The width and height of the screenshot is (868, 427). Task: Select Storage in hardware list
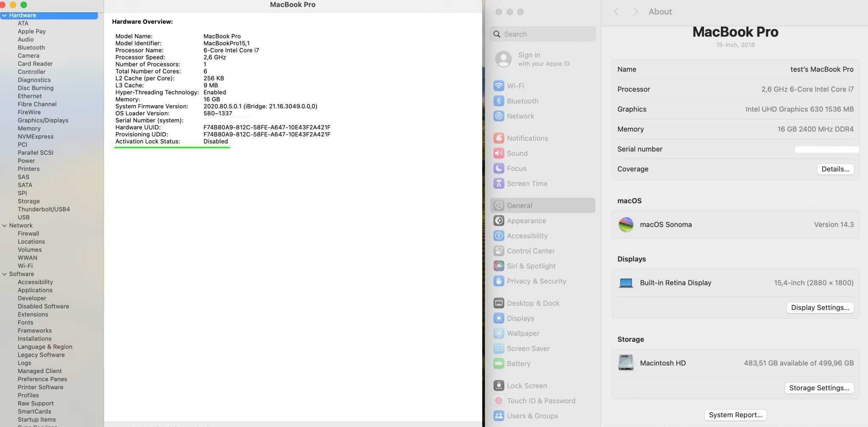tap(29, 201)
